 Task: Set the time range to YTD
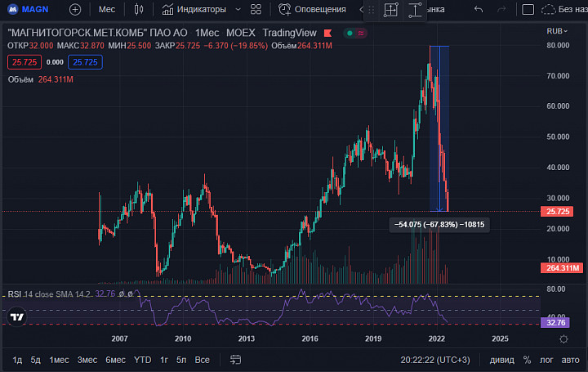(142, 360)
